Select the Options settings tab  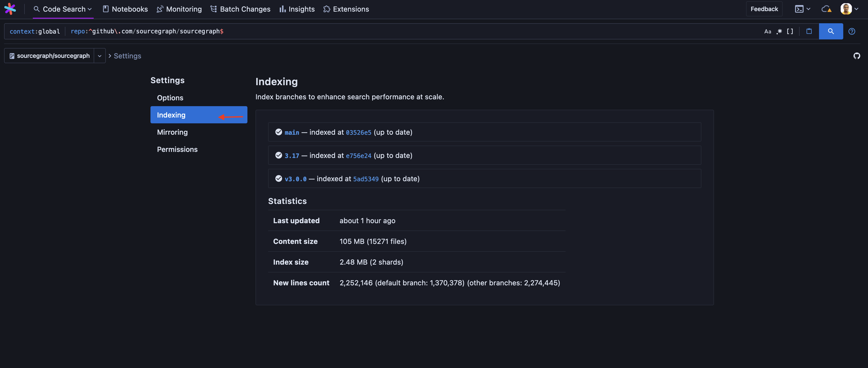point(199,98)
